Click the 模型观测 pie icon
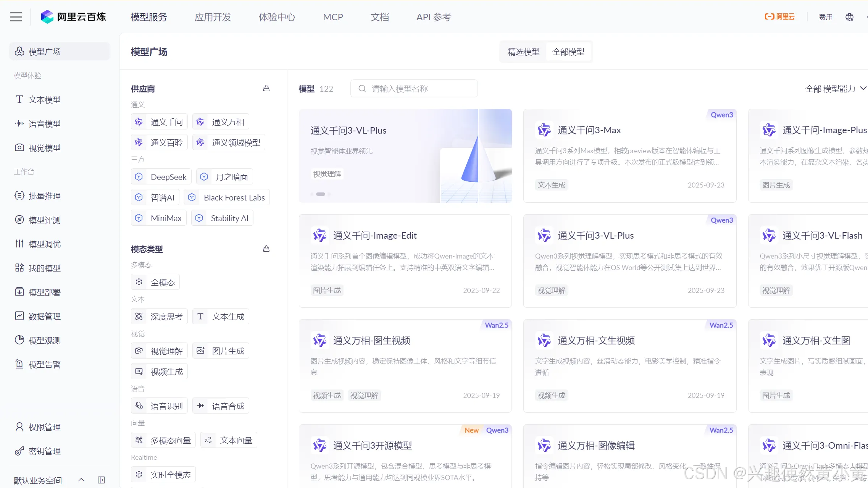Viewport: 868px width, 488px height. pyautogui.click(x=19, y=340)
